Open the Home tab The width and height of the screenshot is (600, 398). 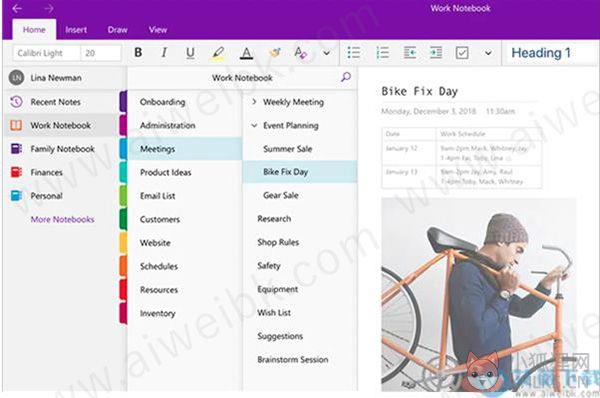click(x=34, y=29)
